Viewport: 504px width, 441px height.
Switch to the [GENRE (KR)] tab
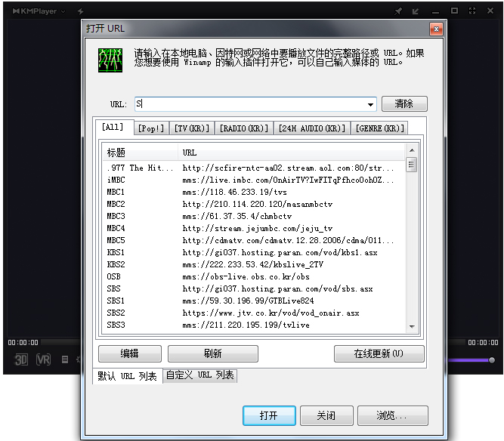coord(379,128)
